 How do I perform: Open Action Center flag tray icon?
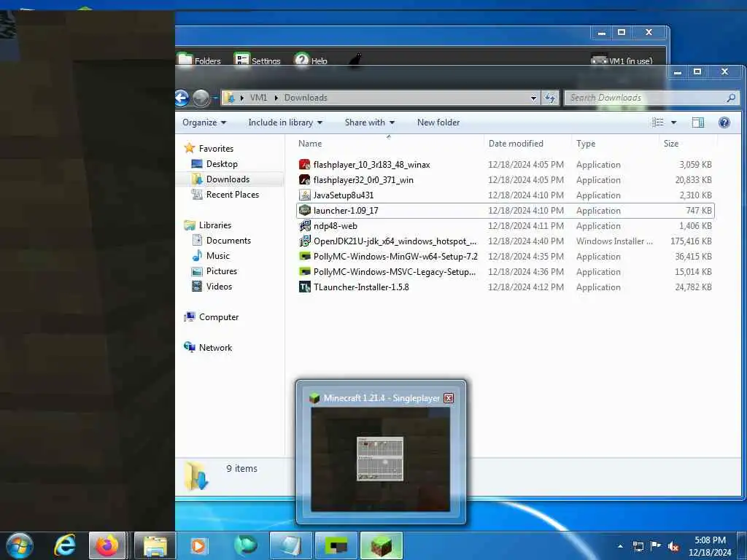(x=656, y=546)
